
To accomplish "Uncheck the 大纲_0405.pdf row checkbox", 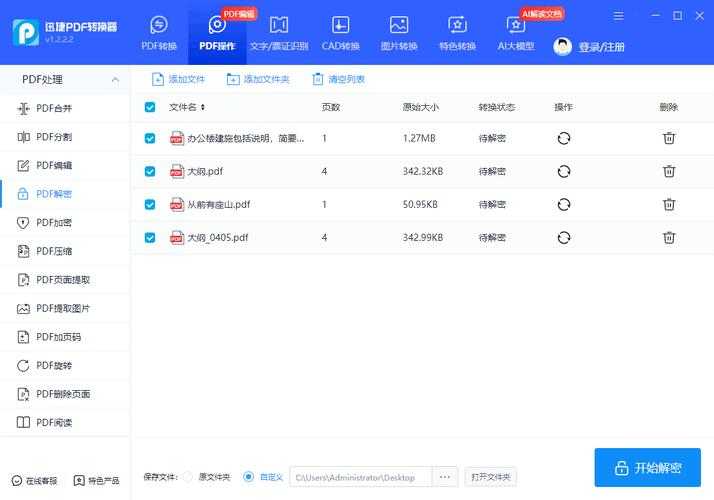I will [150, 237].
